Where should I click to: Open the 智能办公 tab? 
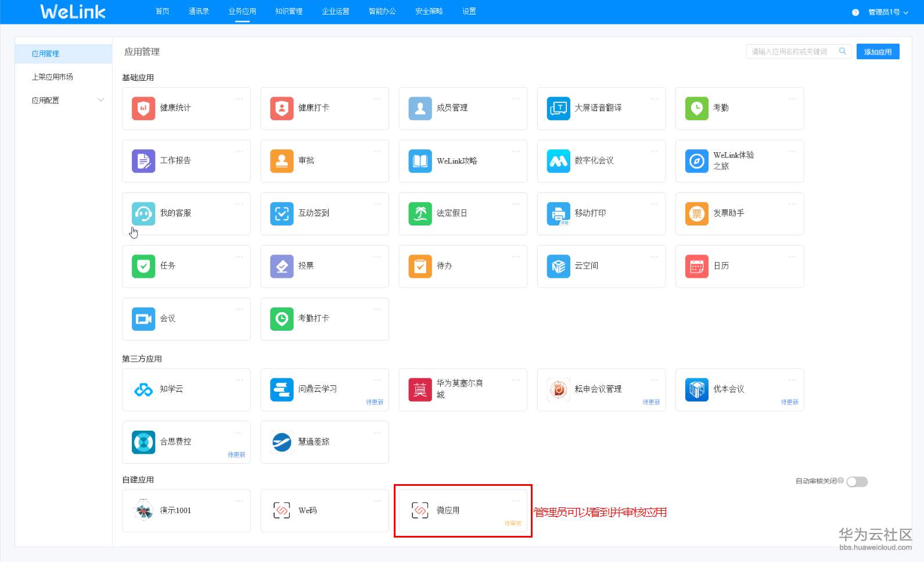[x=382, y=12]
